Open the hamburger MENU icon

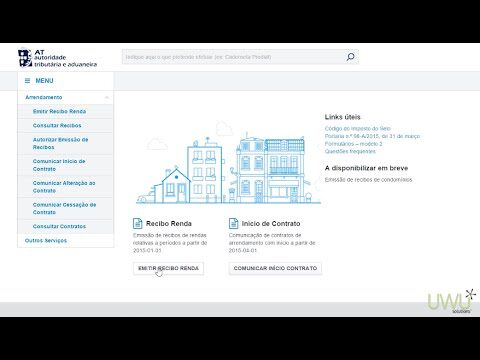(28, 81)
